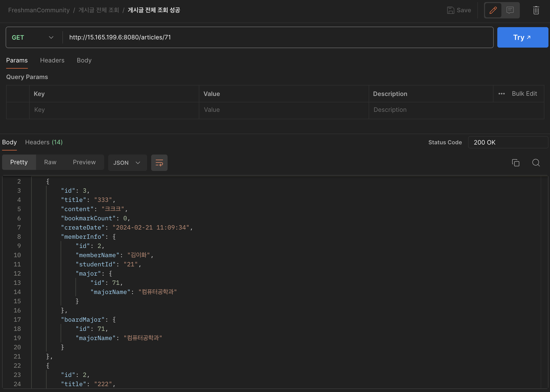
Task: Open the three-dots column options menu
Action: coord(501,94)
